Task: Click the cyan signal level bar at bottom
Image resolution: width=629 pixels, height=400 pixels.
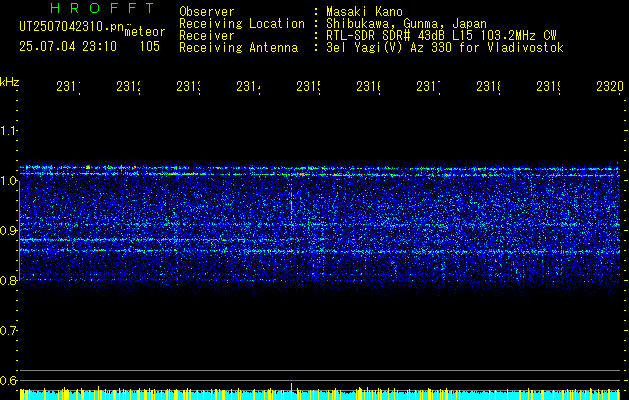Action: click(320, 395)
